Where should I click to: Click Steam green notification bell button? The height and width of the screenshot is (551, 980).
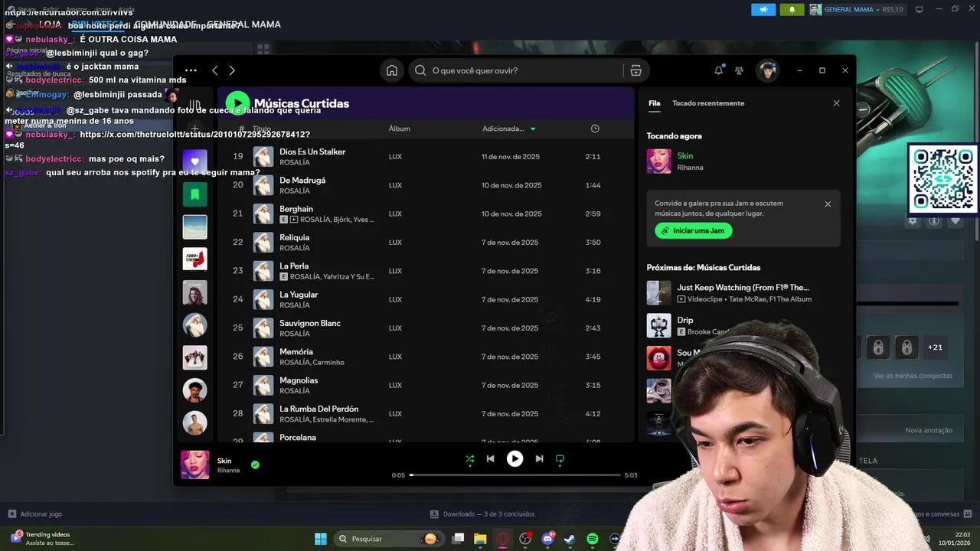coord(792,9)
